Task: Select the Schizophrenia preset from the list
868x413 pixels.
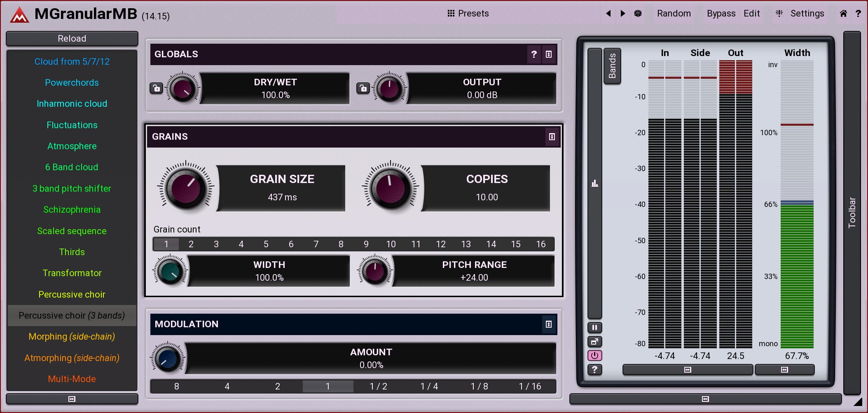Action: coord(72,210)
